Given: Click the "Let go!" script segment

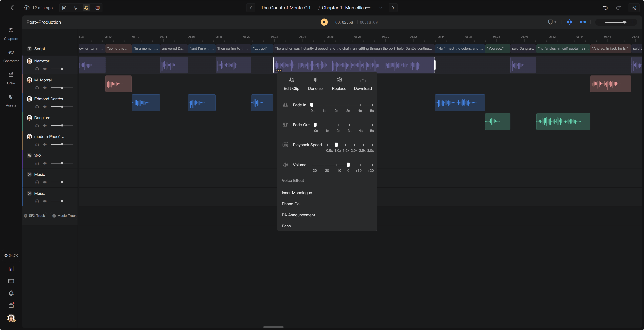Looking at the screenshot, I should tap(262, 48).
